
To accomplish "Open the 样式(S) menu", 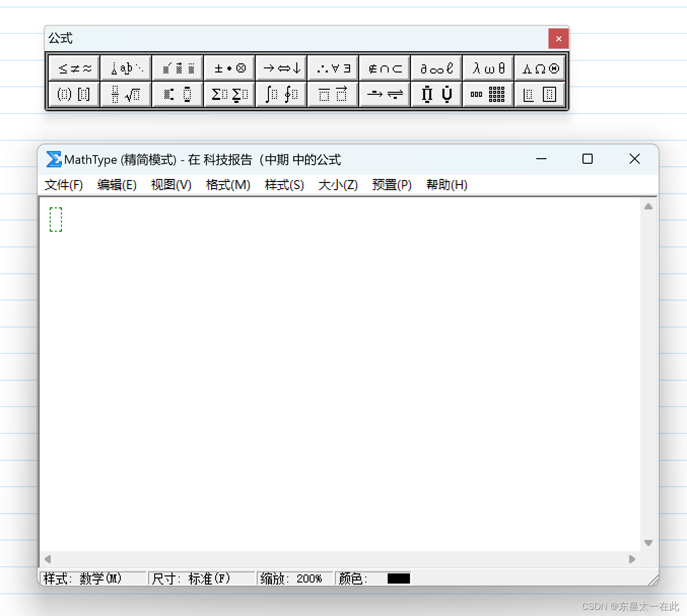I will pyautogui.click(x=284, y=185).
